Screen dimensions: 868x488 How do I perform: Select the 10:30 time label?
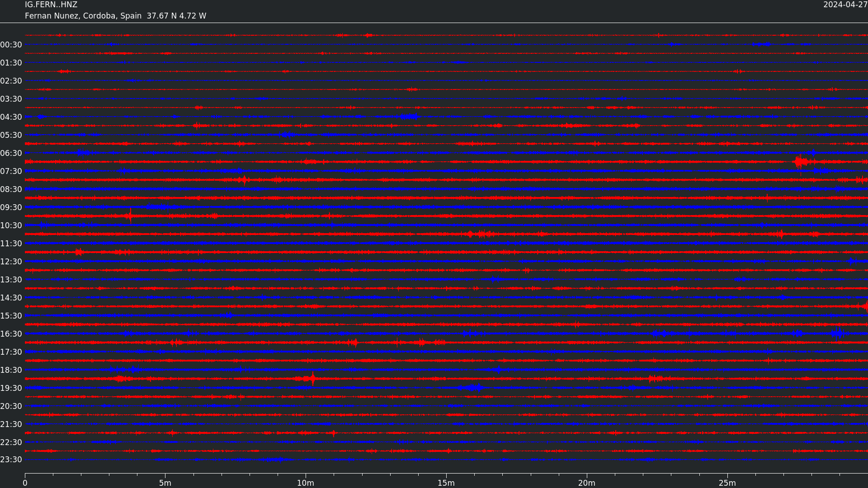(x=11, y=225)
